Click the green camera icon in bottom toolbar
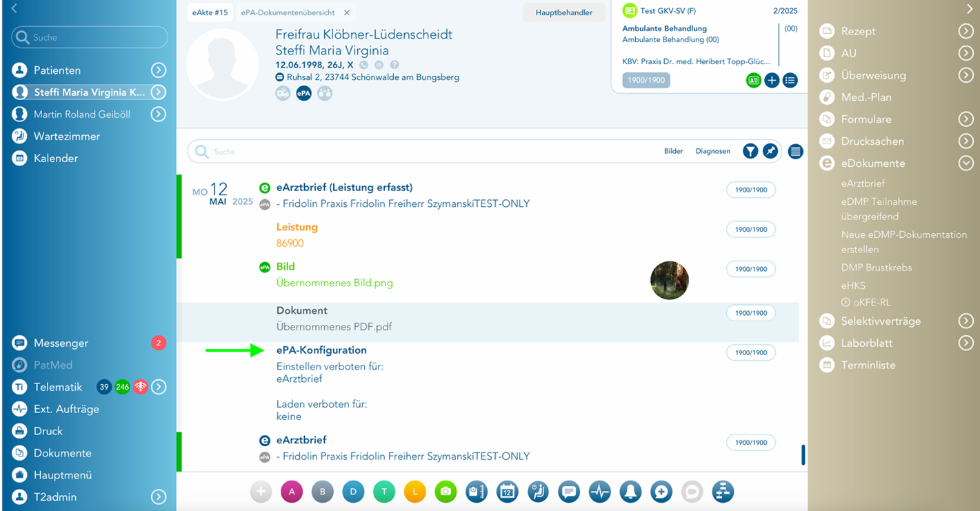Viewport: 980px width, 511px height. click(x=446, y=492)
